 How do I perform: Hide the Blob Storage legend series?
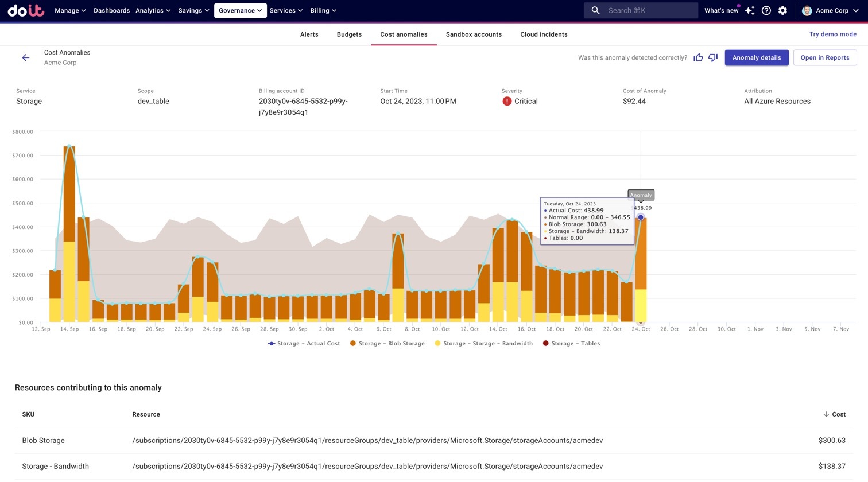pos(387,343)
